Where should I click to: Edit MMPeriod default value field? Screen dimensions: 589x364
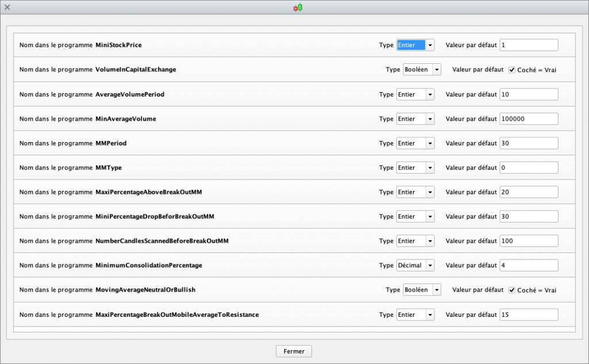[x=529, y=143]
